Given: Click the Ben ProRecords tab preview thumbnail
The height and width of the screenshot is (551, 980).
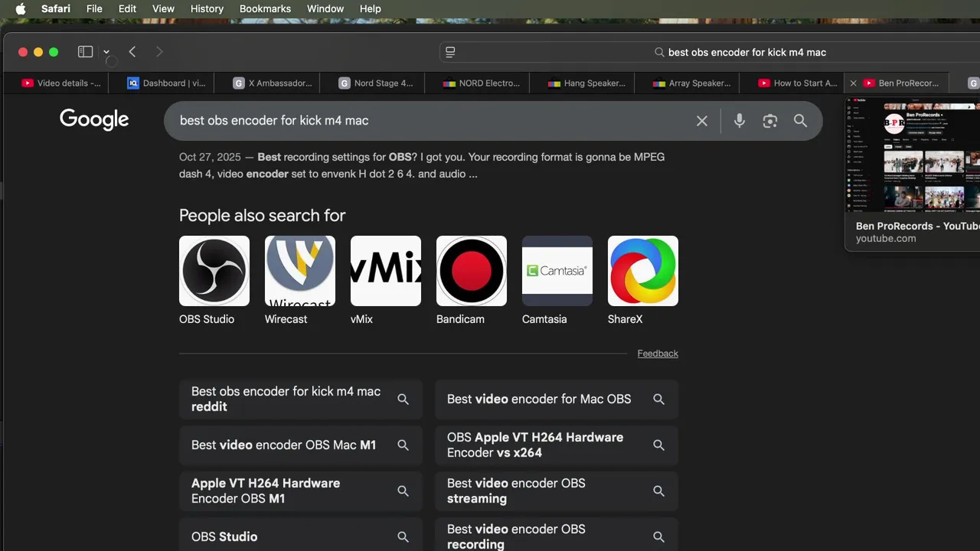Looking at the screenshot, I should point(913,155).
